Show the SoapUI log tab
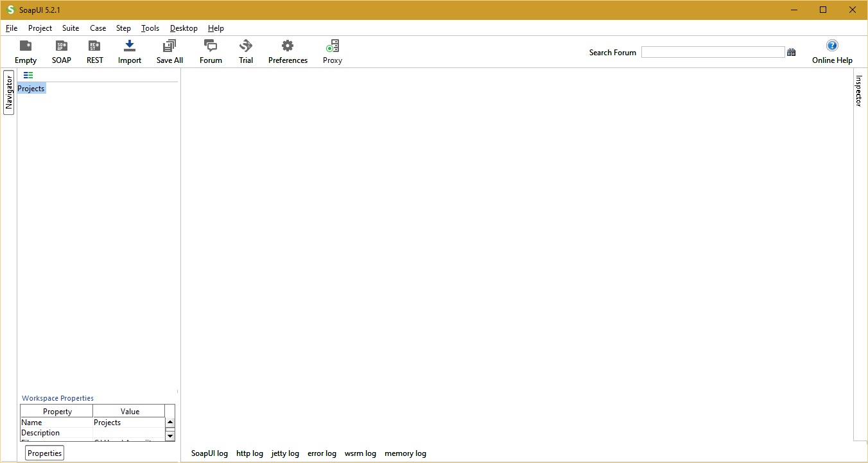 point(209,453)
